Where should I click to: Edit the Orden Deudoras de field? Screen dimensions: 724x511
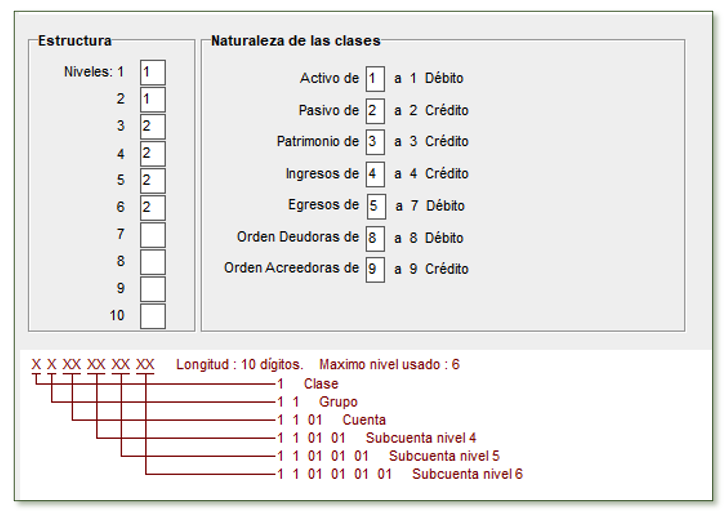tap(375, 238)
